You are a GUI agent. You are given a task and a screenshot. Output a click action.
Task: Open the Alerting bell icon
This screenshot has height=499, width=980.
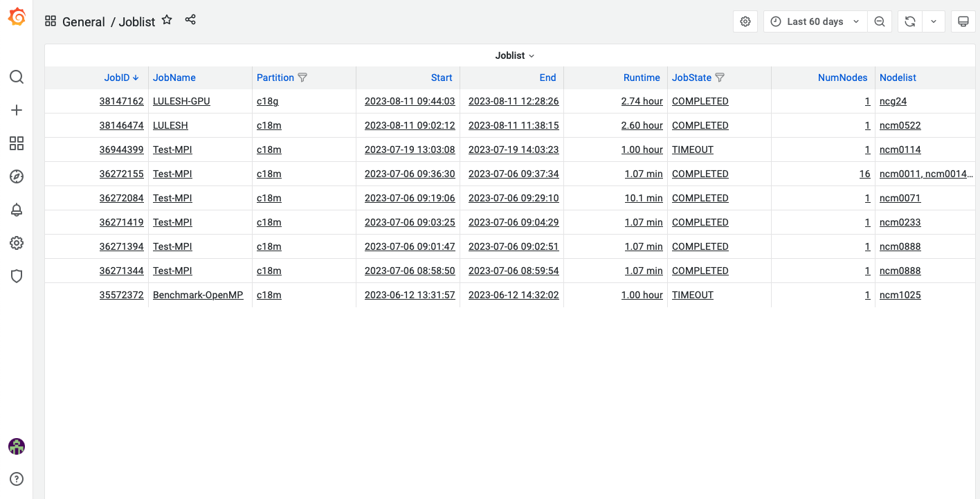coord(17,210)
